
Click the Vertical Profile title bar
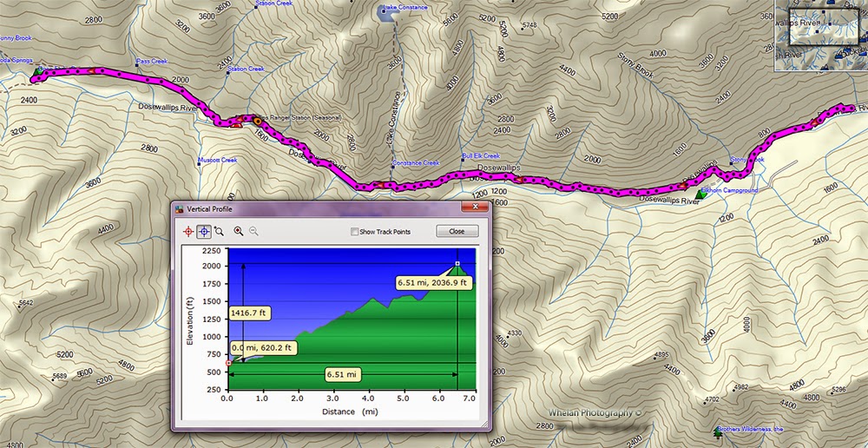(x=331, y=208)
